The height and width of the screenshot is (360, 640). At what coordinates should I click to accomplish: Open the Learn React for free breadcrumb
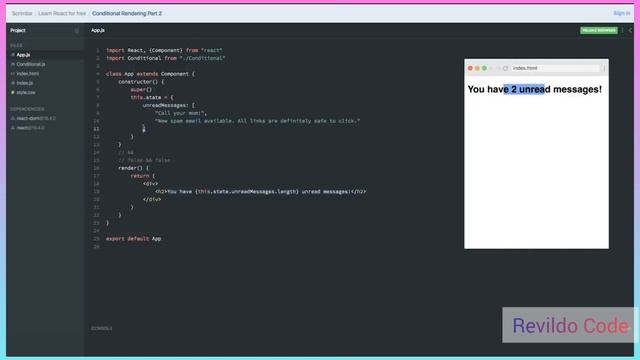click(62, 13)
